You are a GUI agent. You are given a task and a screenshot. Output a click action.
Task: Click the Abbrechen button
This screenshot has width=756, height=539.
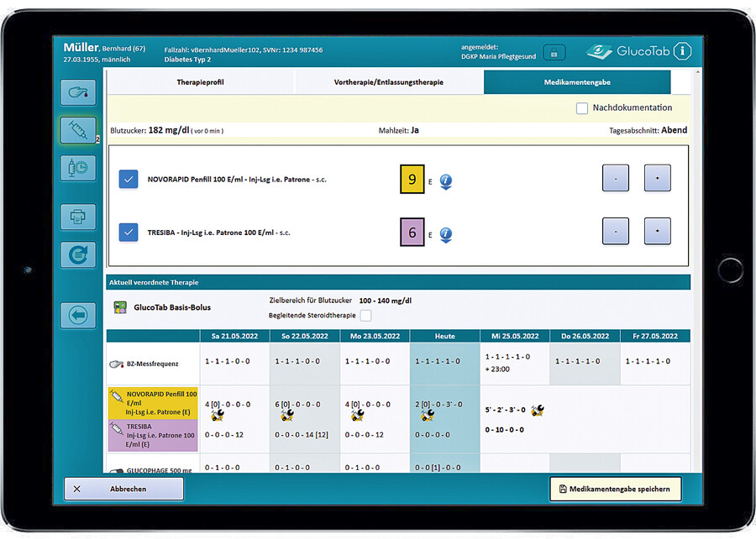tap(123, 489)
